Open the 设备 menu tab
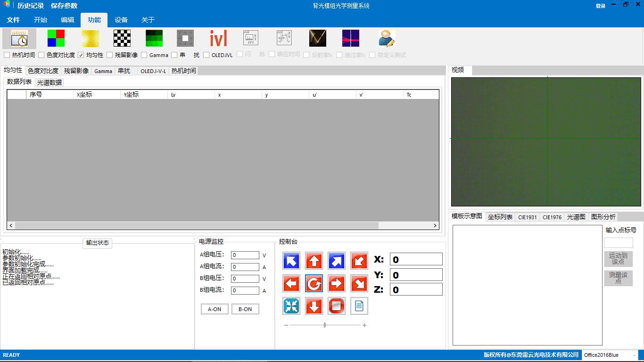This screenshot has height=362, width=644. (x=121, y=20)
